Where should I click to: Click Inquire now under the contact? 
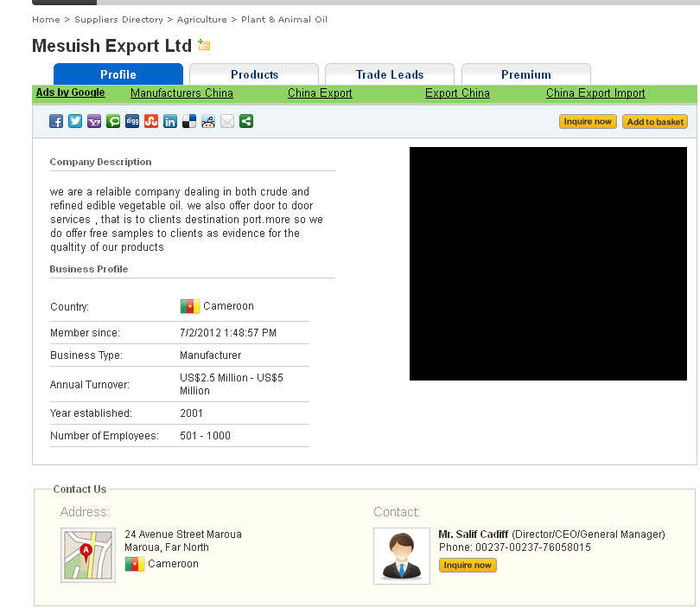468,566
